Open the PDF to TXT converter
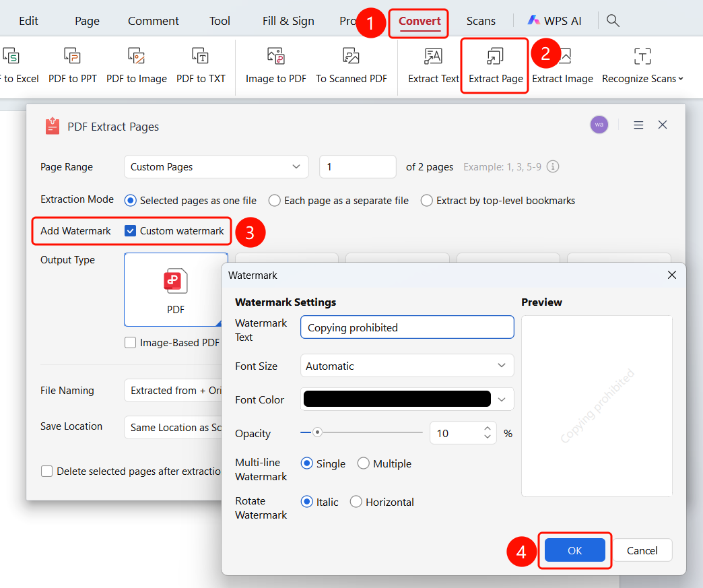The width and height of the screenshot is (703, 588). point(201,66)
